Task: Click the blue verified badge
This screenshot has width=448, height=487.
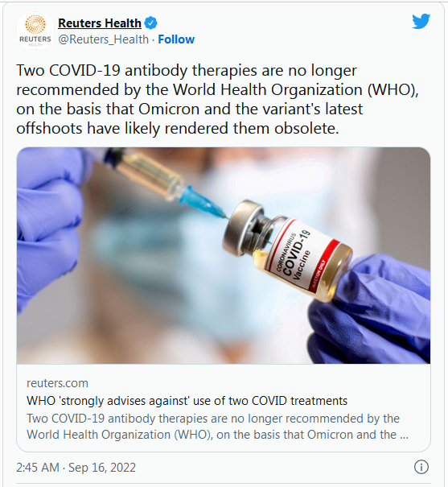Action: pos(150,23)
